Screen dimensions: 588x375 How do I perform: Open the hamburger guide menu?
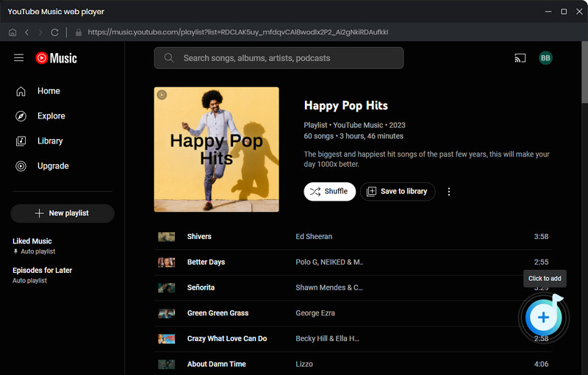(x=19, y=58)
